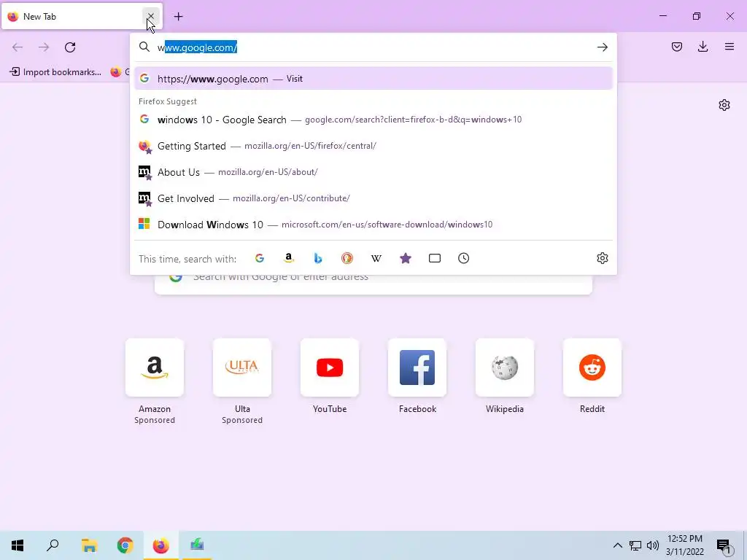Close the New Tab tab
747x560 pixels.
[x=150, y=16]
